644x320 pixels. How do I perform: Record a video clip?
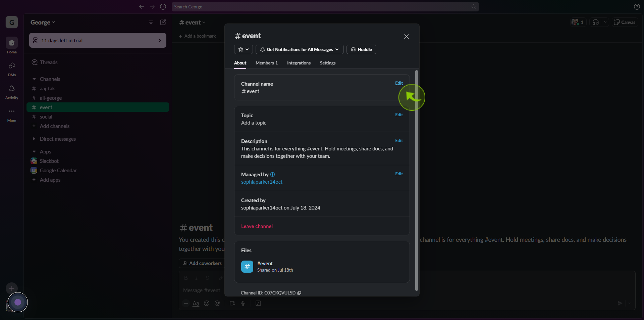[x=232, y=303]
